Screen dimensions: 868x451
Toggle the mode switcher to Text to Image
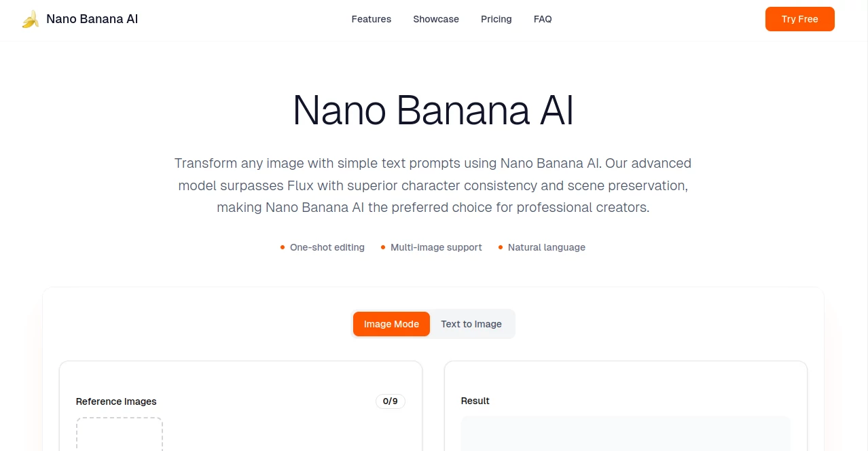(x=471, y=324)
